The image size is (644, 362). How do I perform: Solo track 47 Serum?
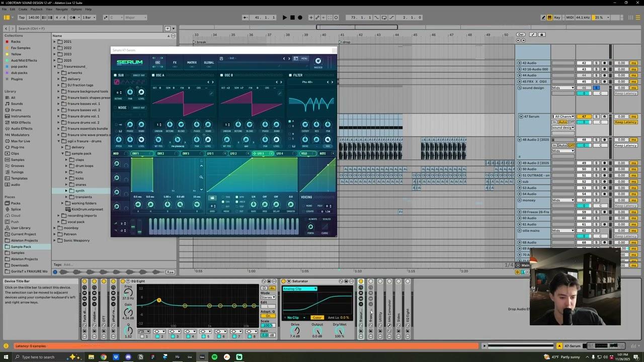[596, 117]
